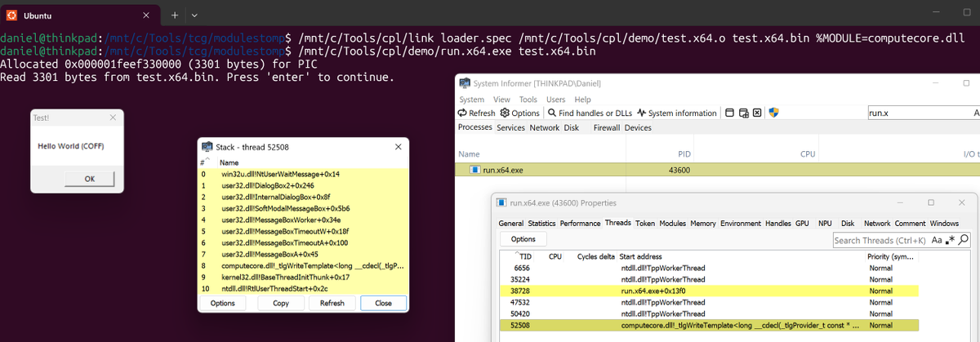
Task: Click Close button in the Stack window
Action: coord(383,303)
